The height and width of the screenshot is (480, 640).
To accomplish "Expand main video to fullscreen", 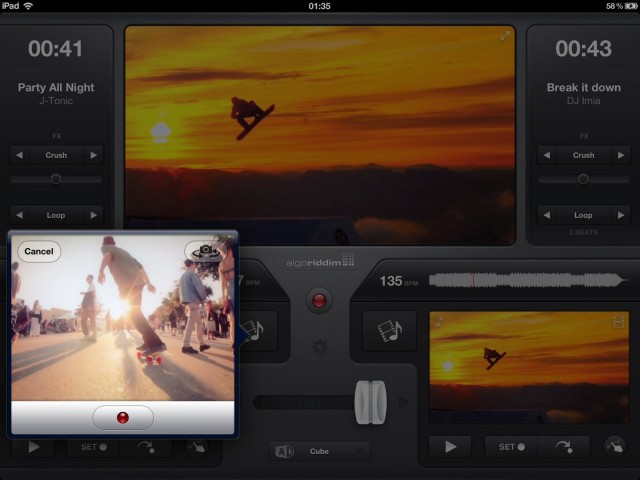I will point(505,37).
